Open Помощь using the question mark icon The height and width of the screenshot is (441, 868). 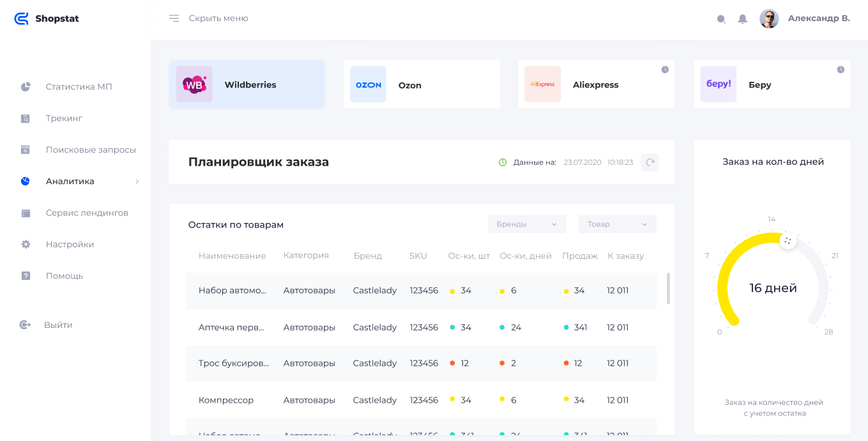point(25,275)
